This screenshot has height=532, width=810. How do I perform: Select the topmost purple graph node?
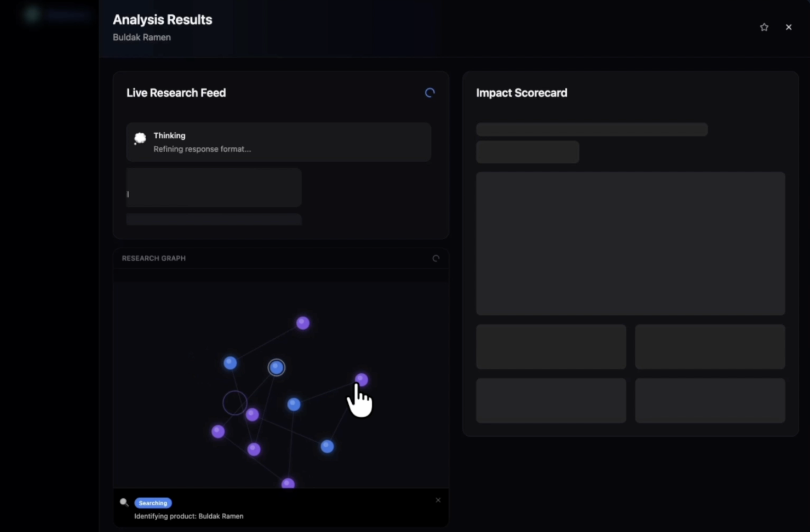pos(303,323)
